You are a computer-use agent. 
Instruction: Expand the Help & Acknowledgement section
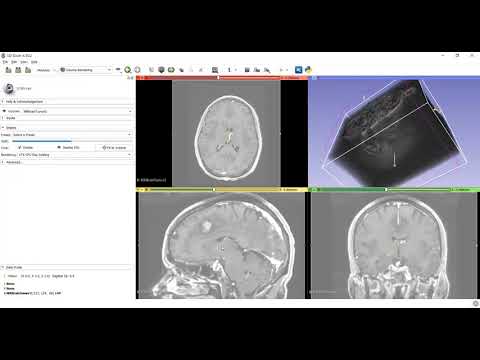[67, 101]
